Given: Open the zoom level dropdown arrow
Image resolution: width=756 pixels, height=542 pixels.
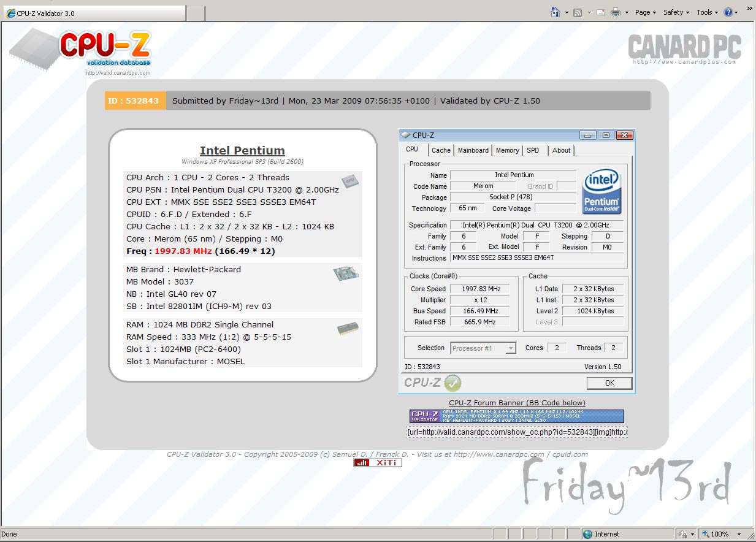Looking at the screenshot, I should tap(739, 535).
